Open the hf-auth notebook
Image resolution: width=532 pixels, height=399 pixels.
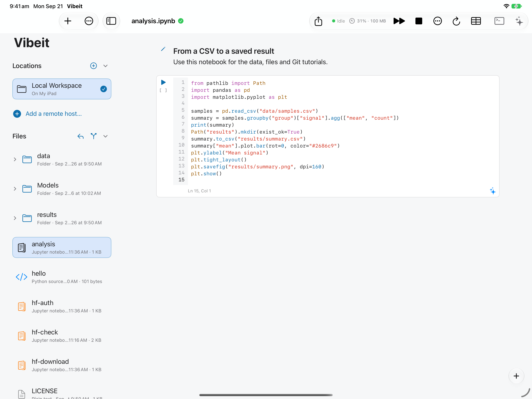(x=62, y=306)
